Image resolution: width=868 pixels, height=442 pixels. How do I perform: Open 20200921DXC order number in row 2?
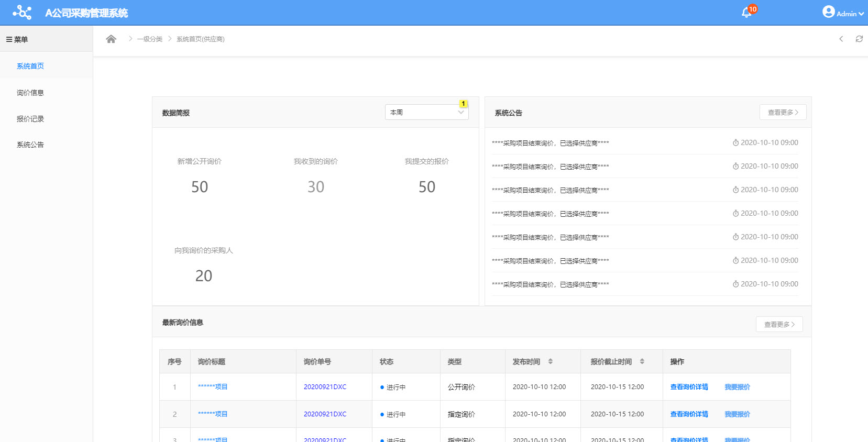(325, 414)
